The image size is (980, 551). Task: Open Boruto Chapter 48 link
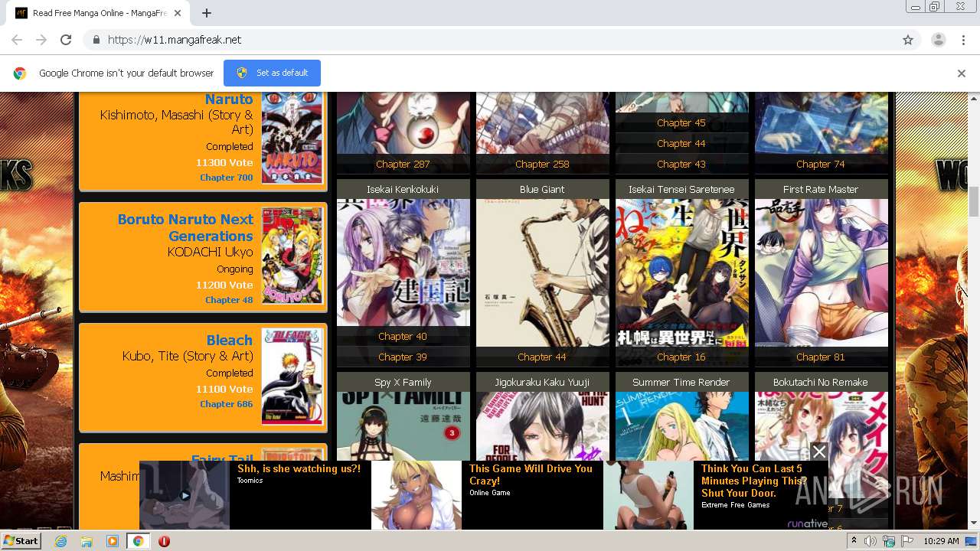[229, 300]
